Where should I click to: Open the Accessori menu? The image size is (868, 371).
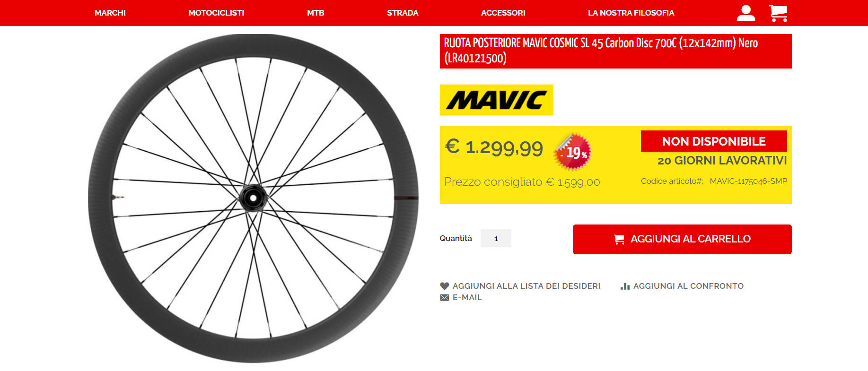[503, 13]
